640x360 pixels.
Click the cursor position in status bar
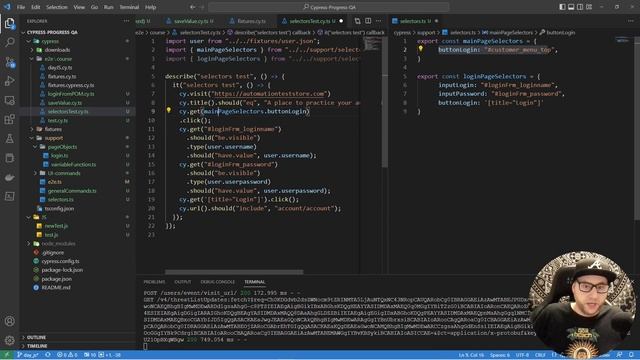[471, 355]
